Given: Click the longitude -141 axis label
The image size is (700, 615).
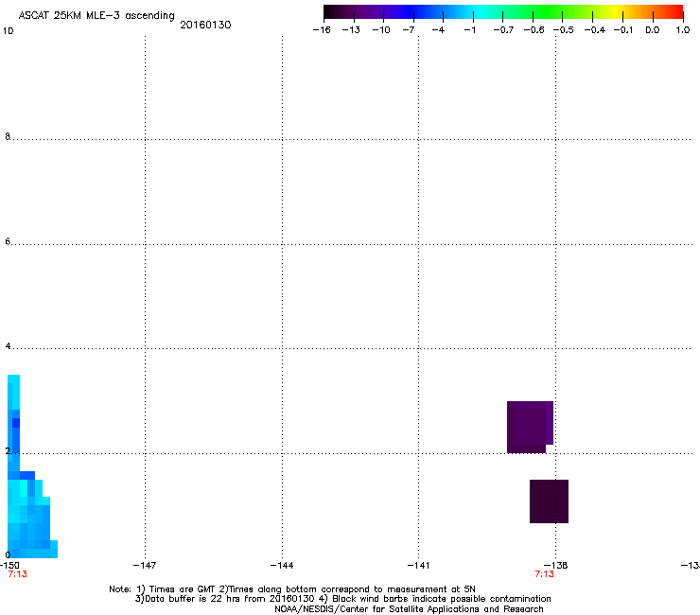Looking at the screenshot, I should pyautogui.click(x=418, y=566).
